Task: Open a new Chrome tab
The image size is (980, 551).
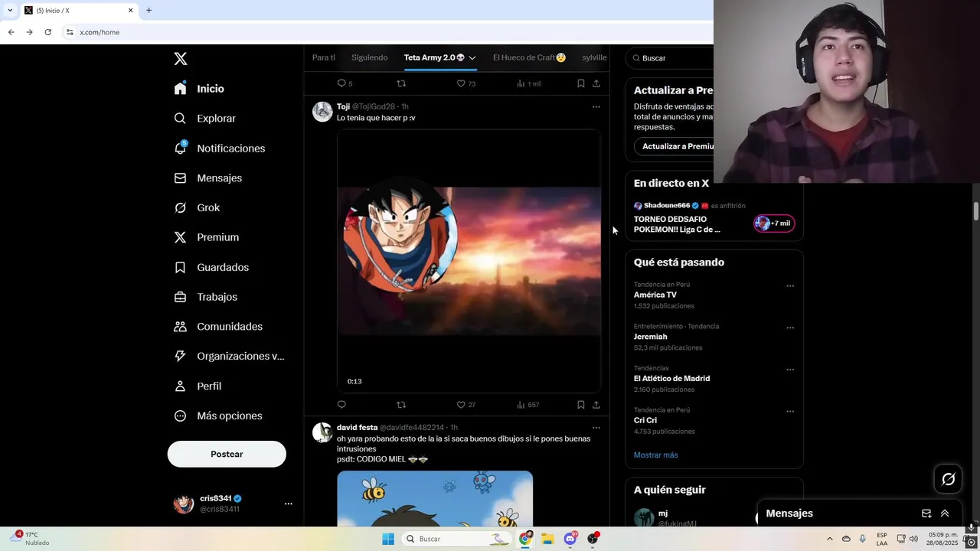Action: [149, 10]
